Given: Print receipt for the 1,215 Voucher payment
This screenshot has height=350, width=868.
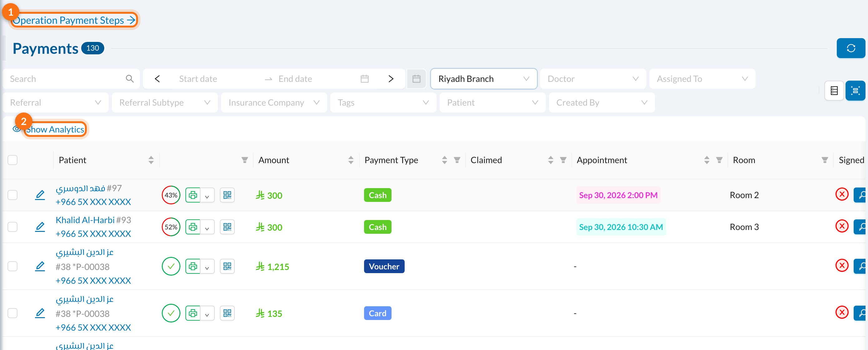Looking at the screenshot, I should click(193, 266).
